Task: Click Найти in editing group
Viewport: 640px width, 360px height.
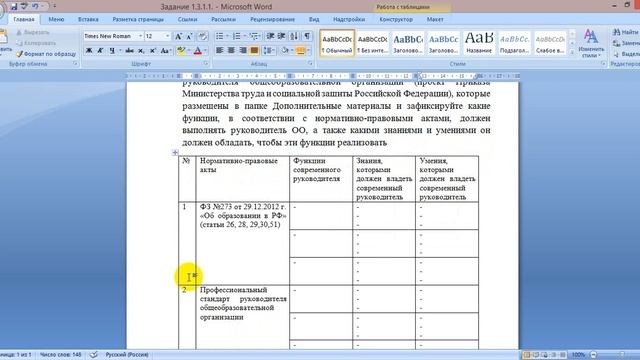Action: (x=626, y=32)
